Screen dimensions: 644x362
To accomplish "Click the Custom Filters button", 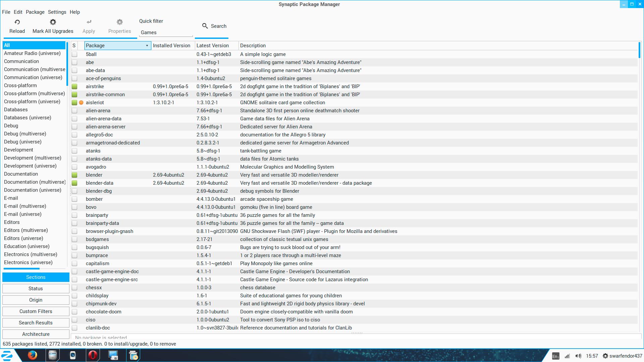I will point(36,311).
